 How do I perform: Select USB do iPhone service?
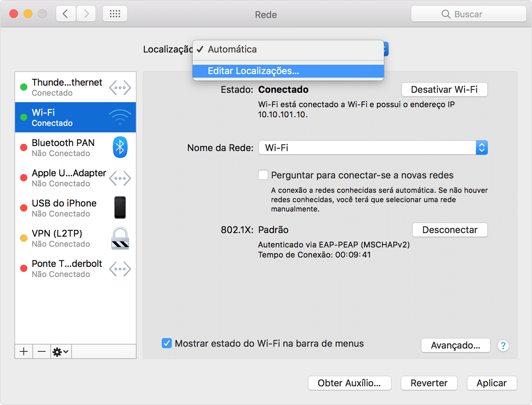[76, 208]
